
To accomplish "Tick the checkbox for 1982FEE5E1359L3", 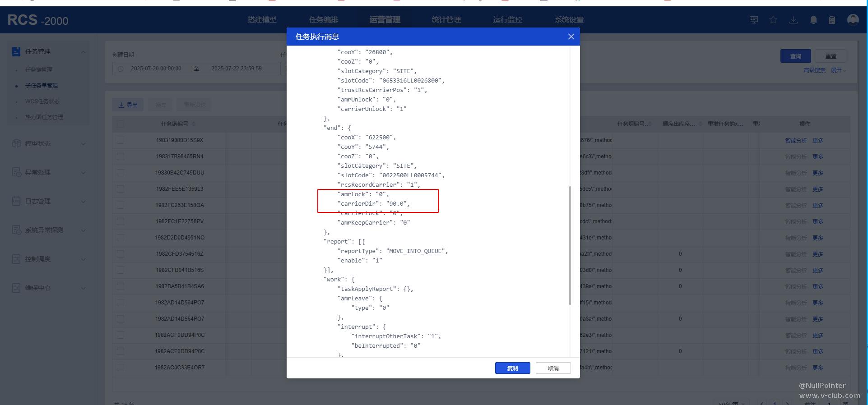I will coord(121,189).
